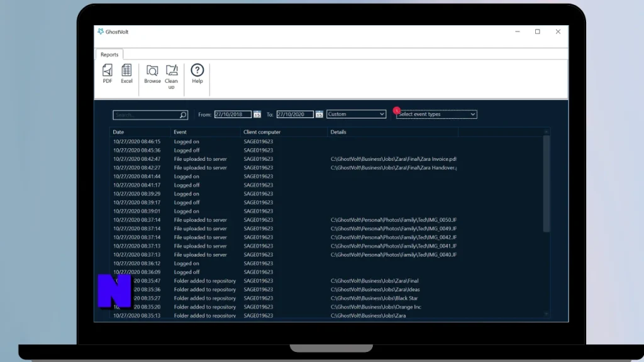This screenshot has height=362, width=644.
Task: Select the row dated 10/27/2020 08:45:36
Action: [x=326, y=150]
